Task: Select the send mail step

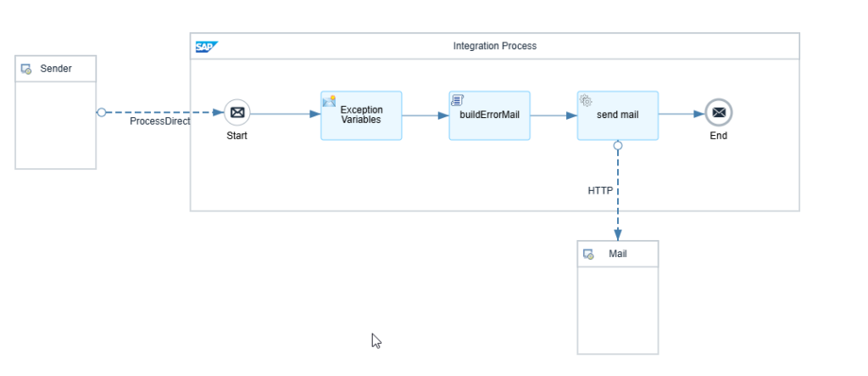Action: [x=618, y=115]
